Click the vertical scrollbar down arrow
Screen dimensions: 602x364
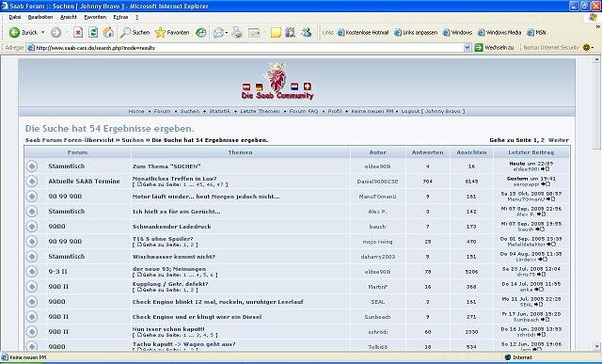597,345
